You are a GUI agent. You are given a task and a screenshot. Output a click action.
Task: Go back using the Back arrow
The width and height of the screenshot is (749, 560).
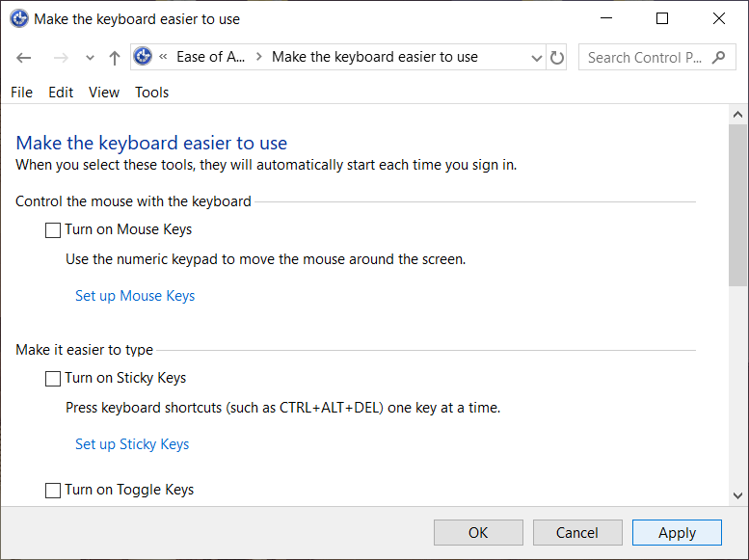point(24,58)
